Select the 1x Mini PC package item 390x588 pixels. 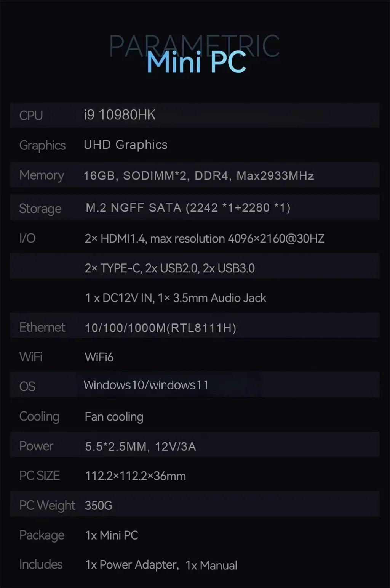pyautogui.click(x=112, y=535)
